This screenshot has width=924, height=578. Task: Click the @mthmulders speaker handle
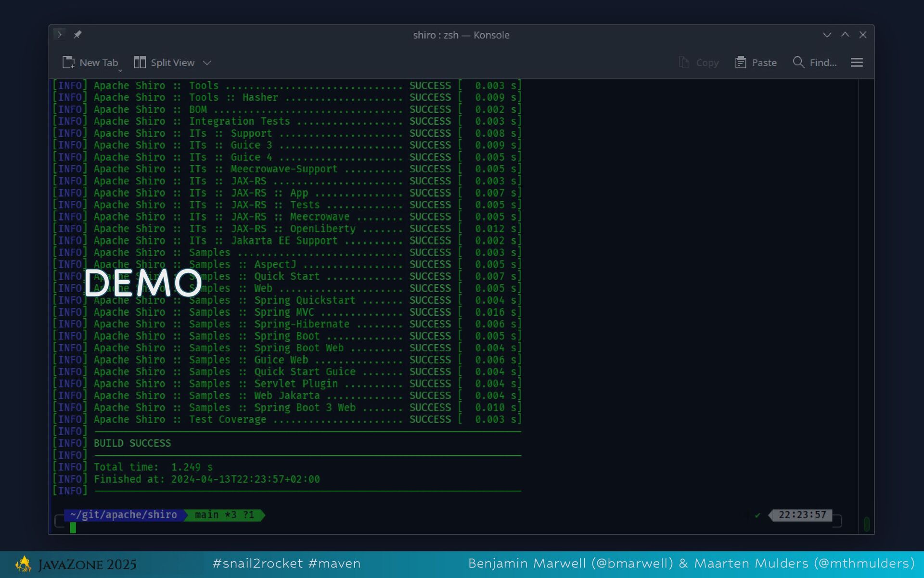(x=864, y=563)
